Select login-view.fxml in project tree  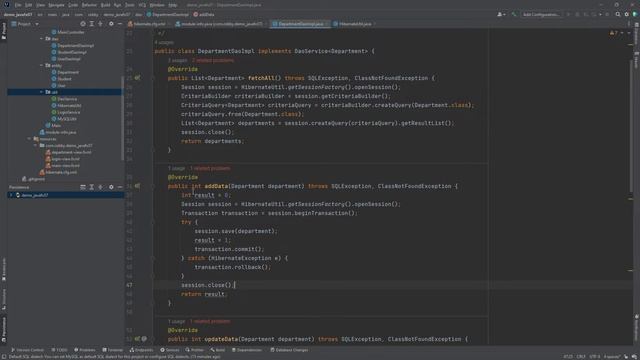click(x=62, y=159)
